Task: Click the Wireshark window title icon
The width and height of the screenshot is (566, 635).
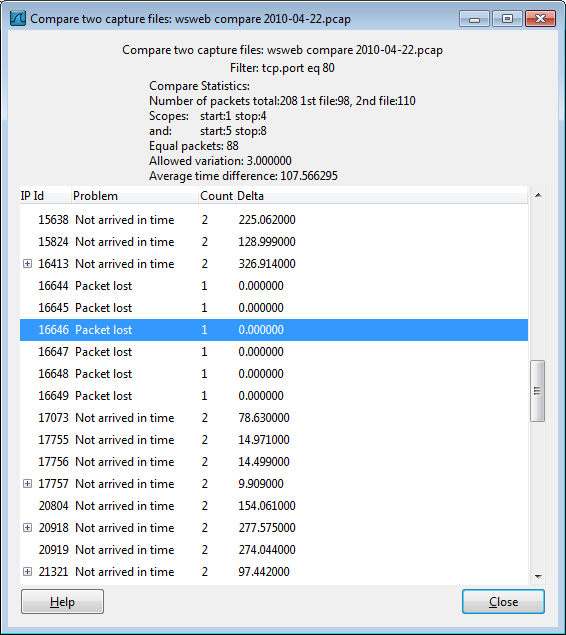Action: click(x=18, y=19)
